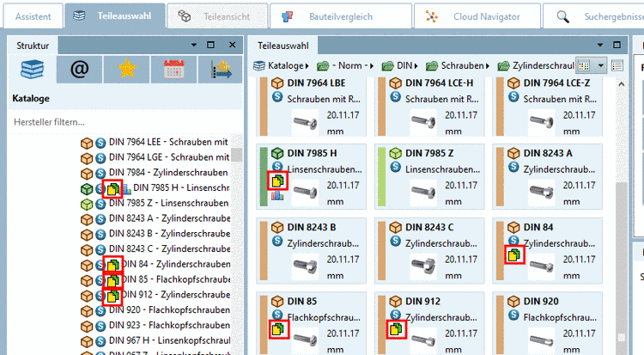Image resolution: width=644 pixels, height=355 pixels.
Task: Expand the arrow after DIN breadcrumb
Action: tap(416, 66)
